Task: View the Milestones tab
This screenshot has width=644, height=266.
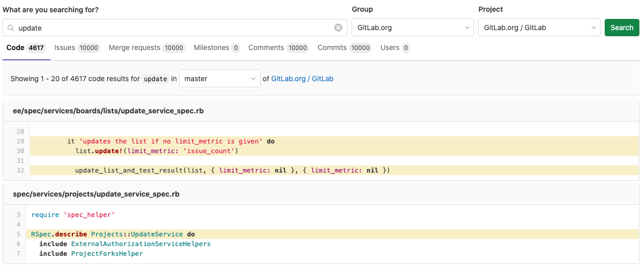Action: (x=216, y=48)
